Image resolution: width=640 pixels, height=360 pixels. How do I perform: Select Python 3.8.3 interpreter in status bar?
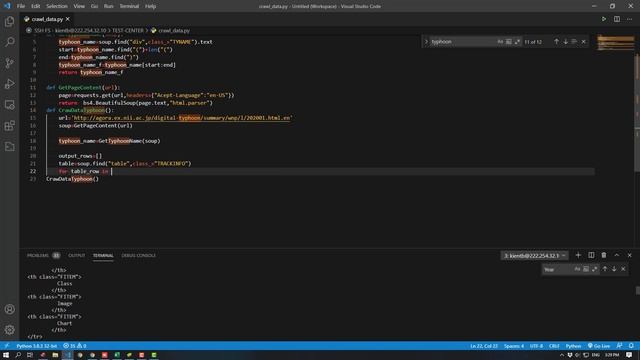tap(36, 346)
